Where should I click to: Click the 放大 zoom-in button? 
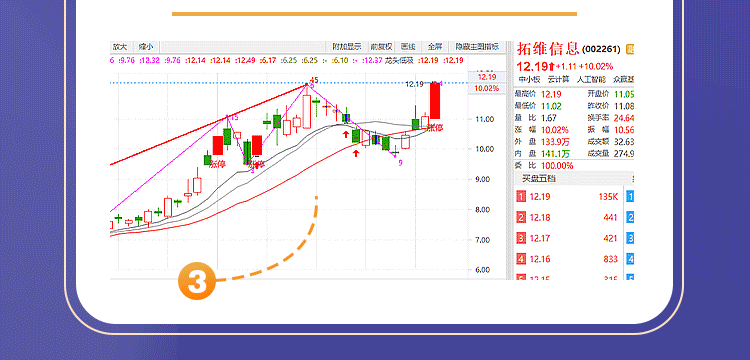120,47
